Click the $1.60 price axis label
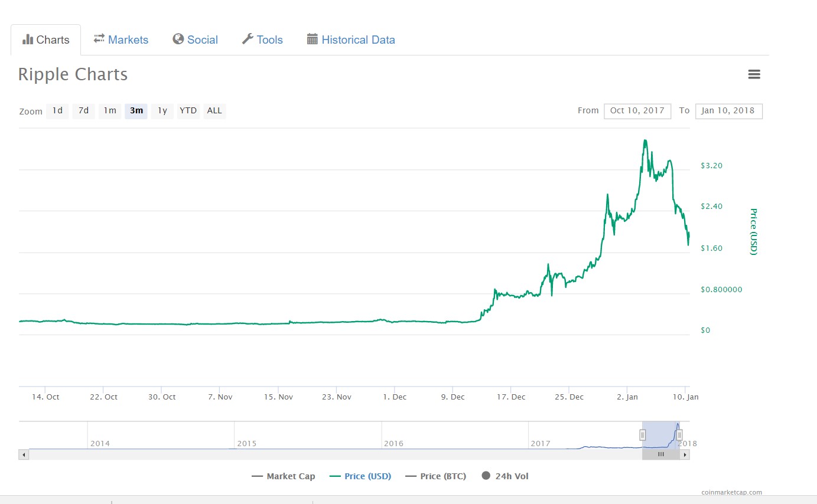This screenshot has height=504, width=817. 712,248
